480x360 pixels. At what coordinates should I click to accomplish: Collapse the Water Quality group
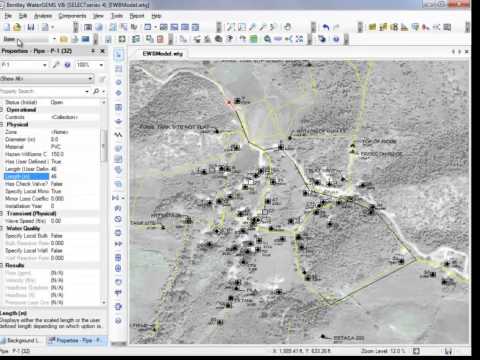2,228
